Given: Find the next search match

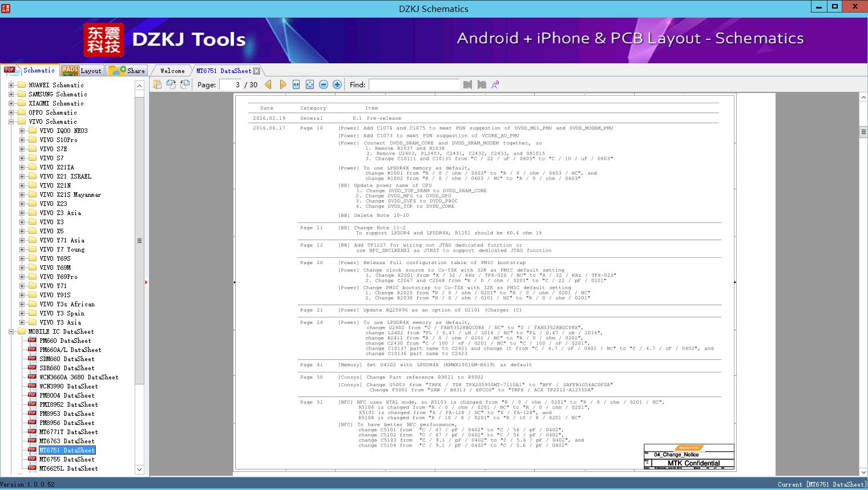Looking at the screenshot, I should tap(482, 84).
